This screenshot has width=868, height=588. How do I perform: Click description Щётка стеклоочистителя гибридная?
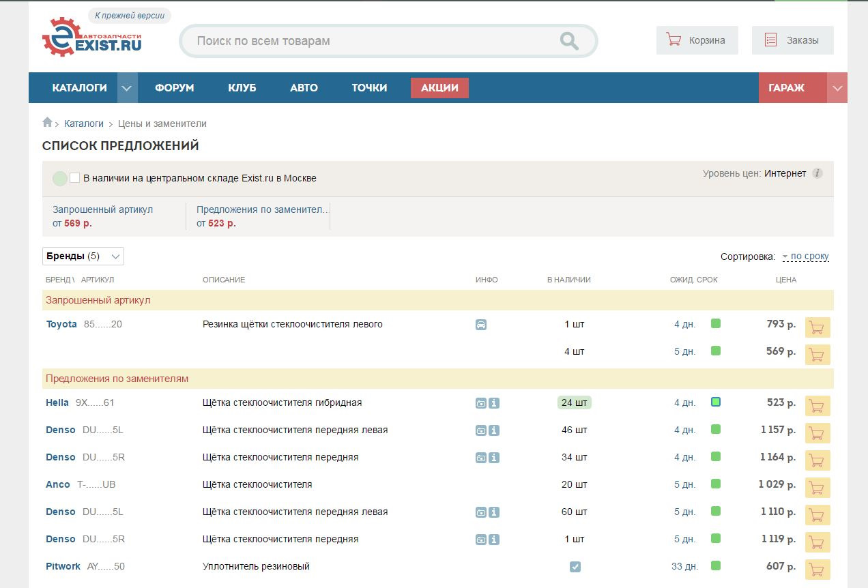click(x=283, y=402)
